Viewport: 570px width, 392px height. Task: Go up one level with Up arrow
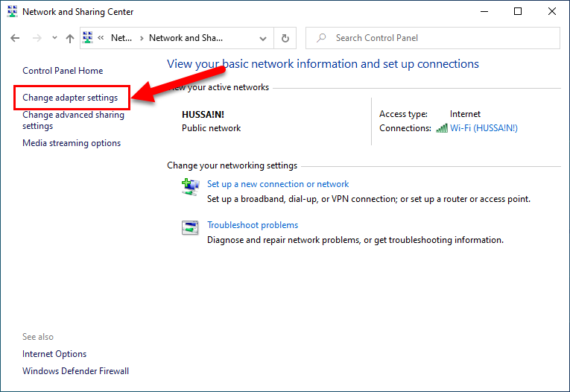pos(69,38)
